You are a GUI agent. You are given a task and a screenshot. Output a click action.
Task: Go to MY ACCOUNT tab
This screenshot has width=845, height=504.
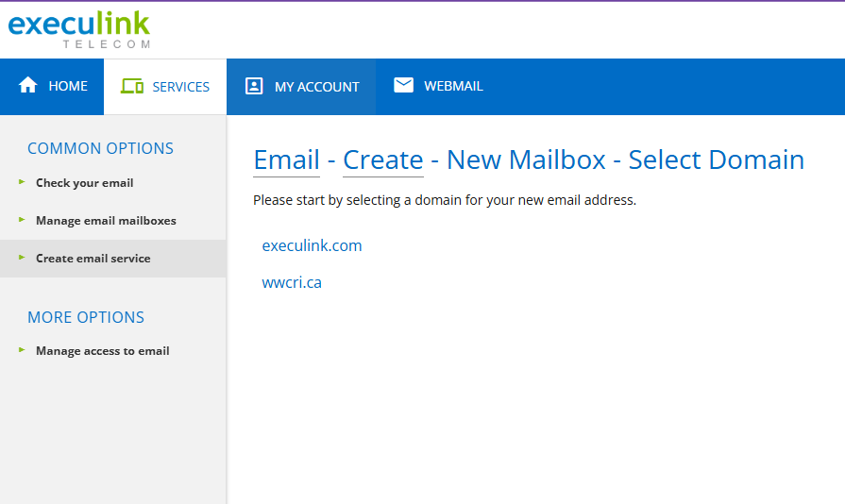301,87
